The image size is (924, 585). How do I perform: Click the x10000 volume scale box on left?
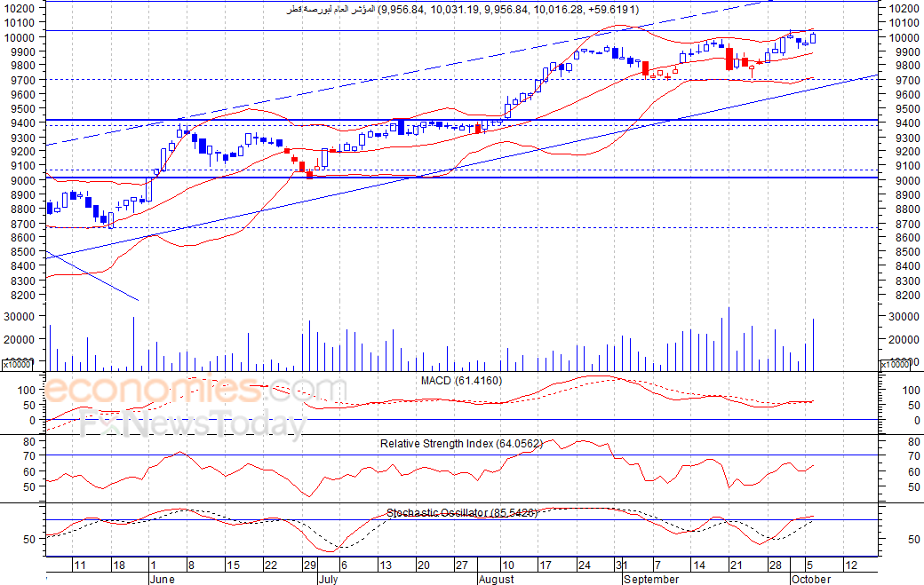point(17,364)
